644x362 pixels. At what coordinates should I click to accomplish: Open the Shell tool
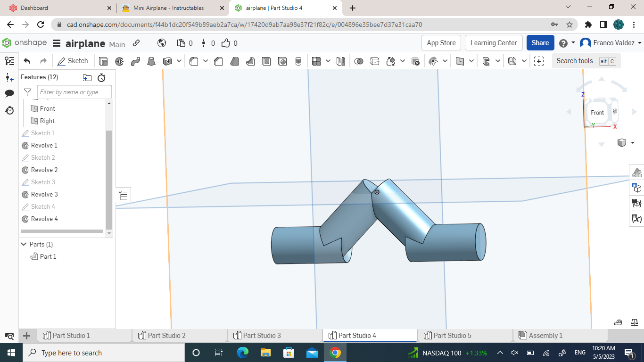tap(266, 61)
